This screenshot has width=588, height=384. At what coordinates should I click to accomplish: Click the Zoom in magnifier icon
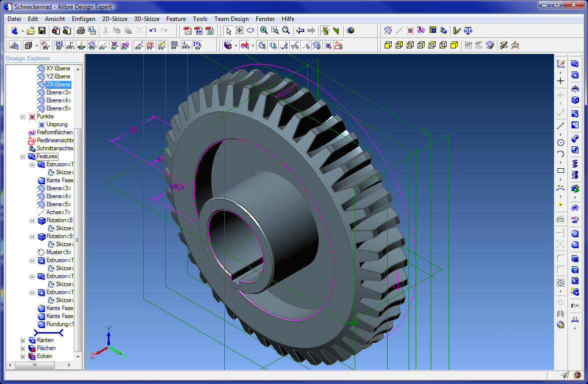click(x=264, y=31)
